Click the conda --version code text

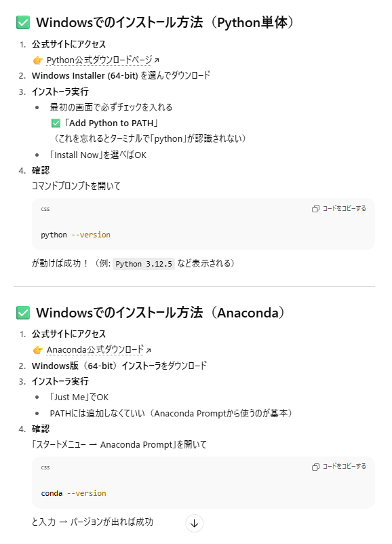(73, 493)
